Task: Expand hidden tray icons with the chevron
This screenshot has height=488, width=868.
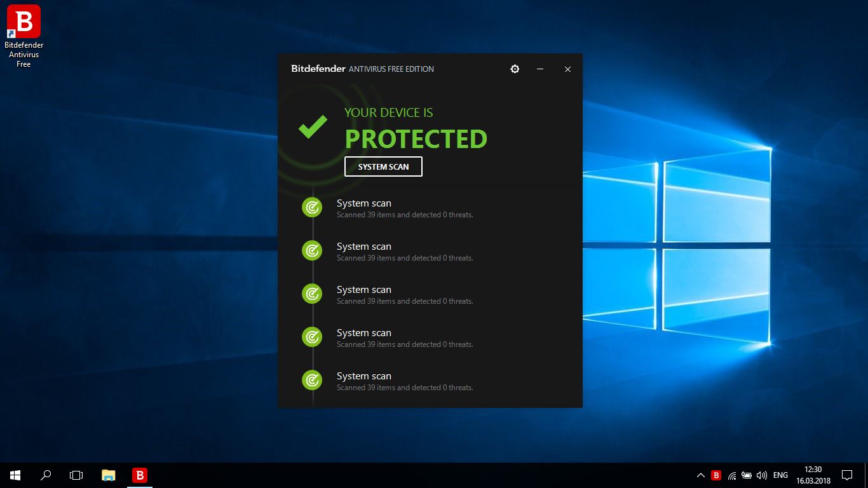Action: 701,475
